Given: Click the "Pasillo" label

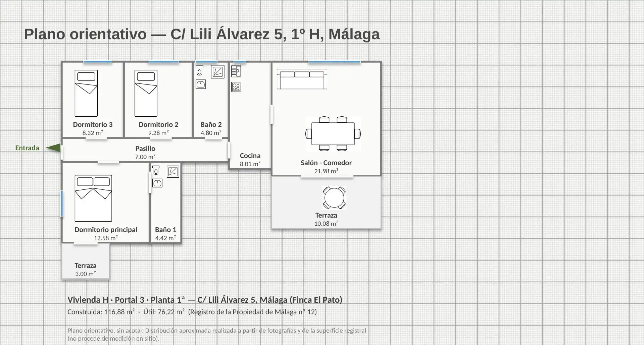Looking at the screenshot, I should click(145, 148).
